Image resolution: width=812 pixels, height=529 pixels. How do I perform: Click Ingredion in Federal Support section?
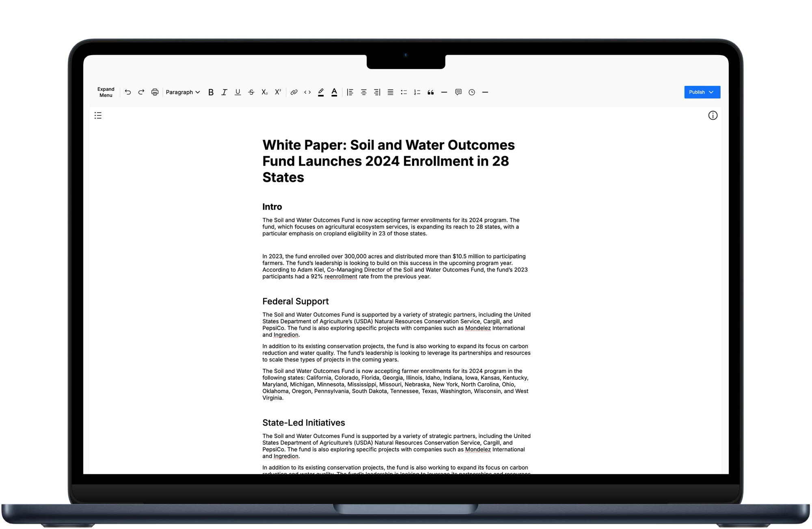coord(286,335)
